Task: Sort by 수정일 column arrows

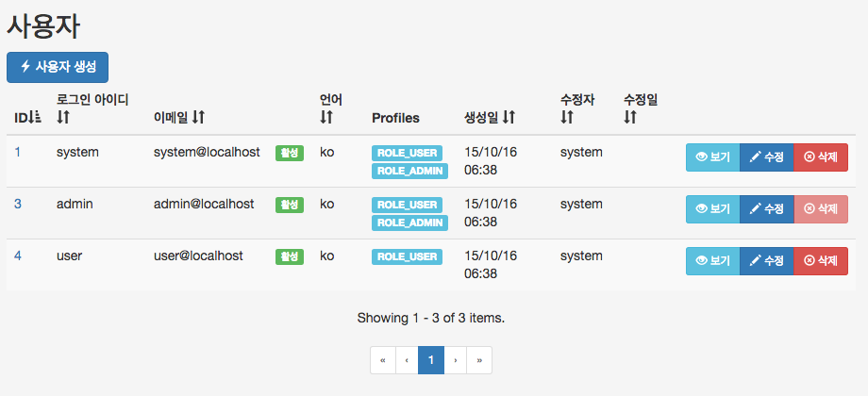Action: tap(630, 117)
